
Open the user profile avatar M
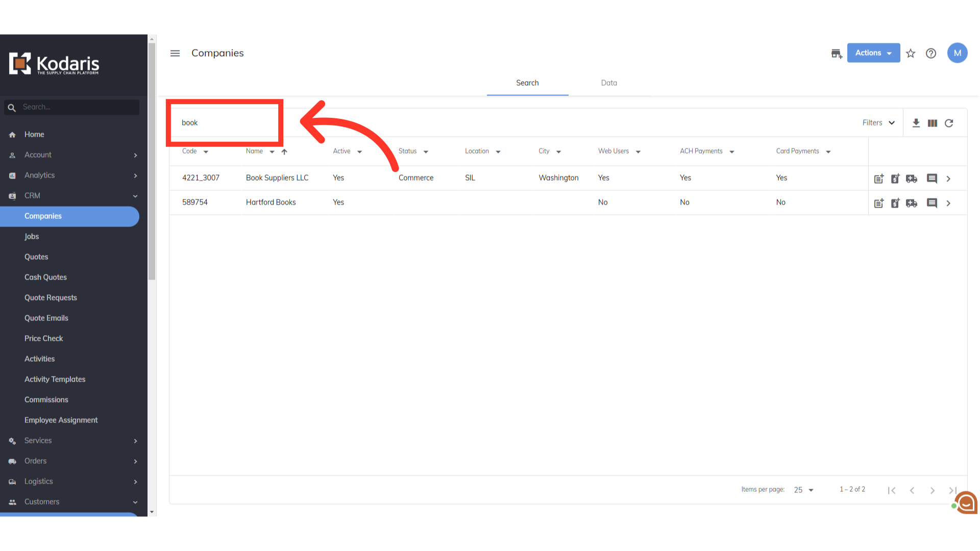coord(957,53)
